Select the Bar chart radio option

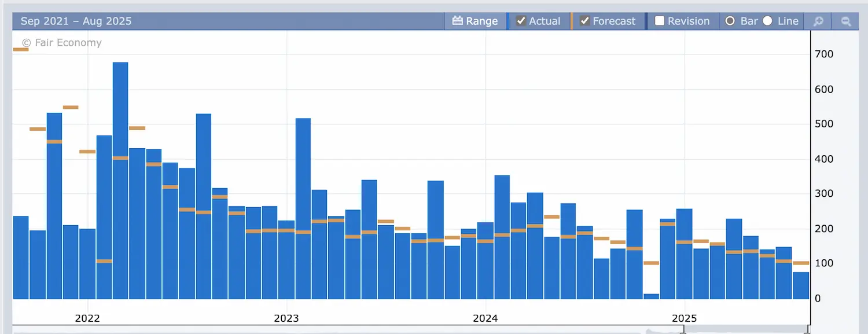point(730,21)
